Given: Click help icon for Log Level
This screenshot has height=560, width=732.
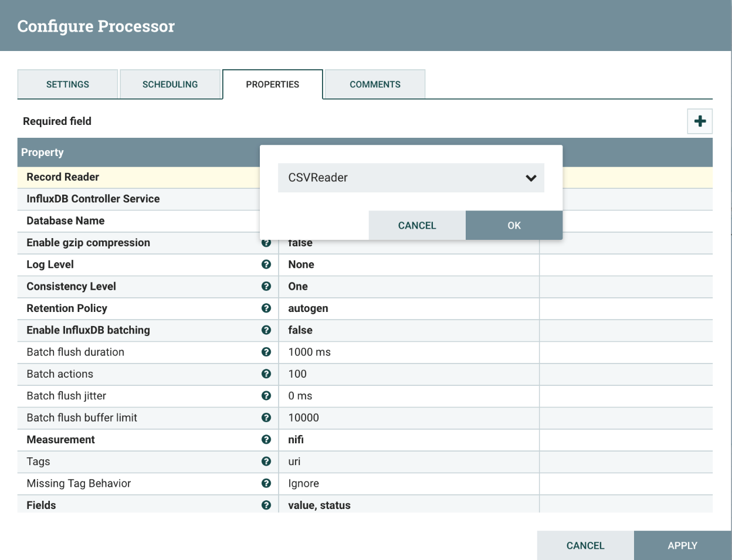Looking at the screenshot, I should click(266, 264).
